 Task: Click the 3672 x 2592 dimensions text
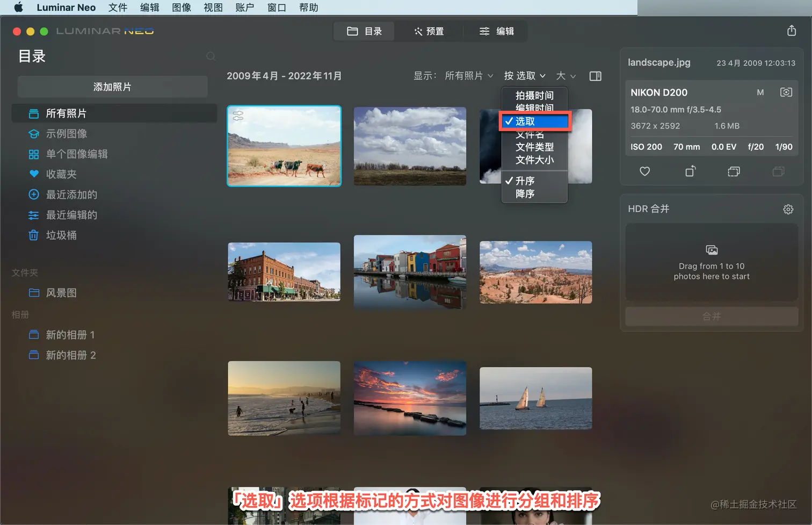[655, 126]
